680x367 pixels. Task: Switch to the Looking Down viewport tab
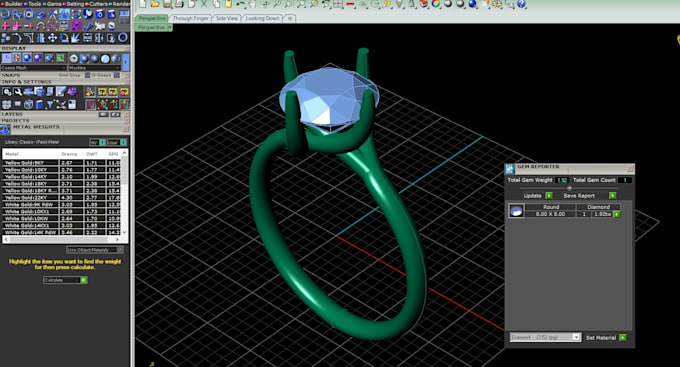[262, 18]
